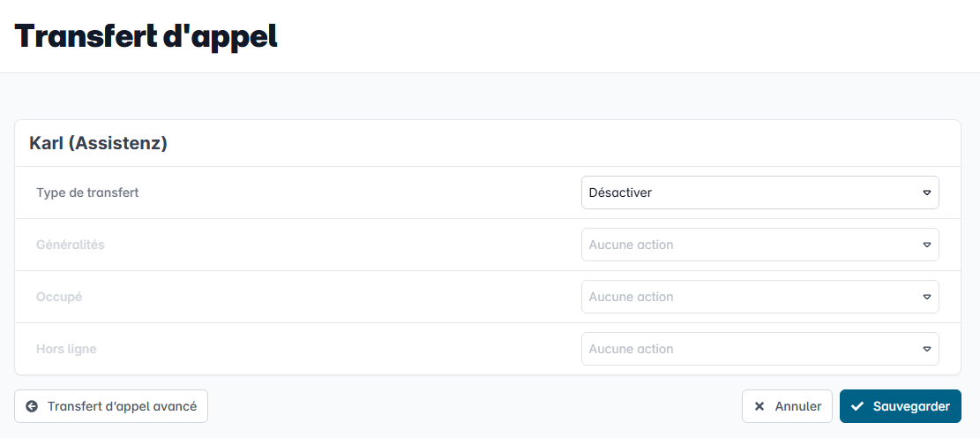
Task: Click the X icon in the Annuler button
Action: 759,407
